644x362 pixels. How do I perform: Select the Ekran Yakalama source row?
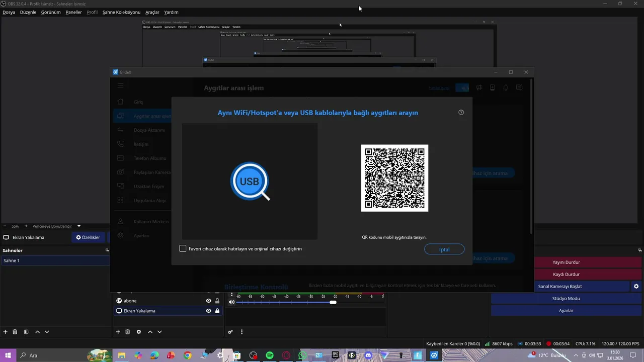tap(168, 311)
